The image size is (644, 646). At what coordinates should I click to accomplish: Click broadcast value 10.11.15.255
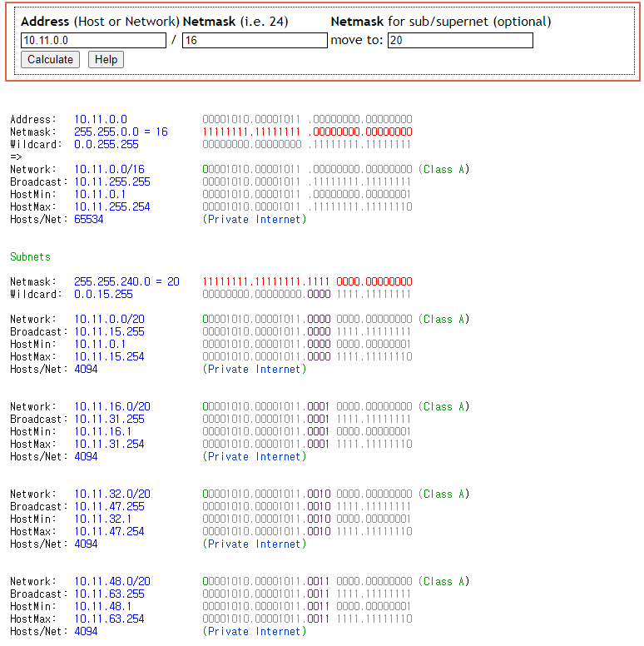pyautogui.click(x=109, y=331)
